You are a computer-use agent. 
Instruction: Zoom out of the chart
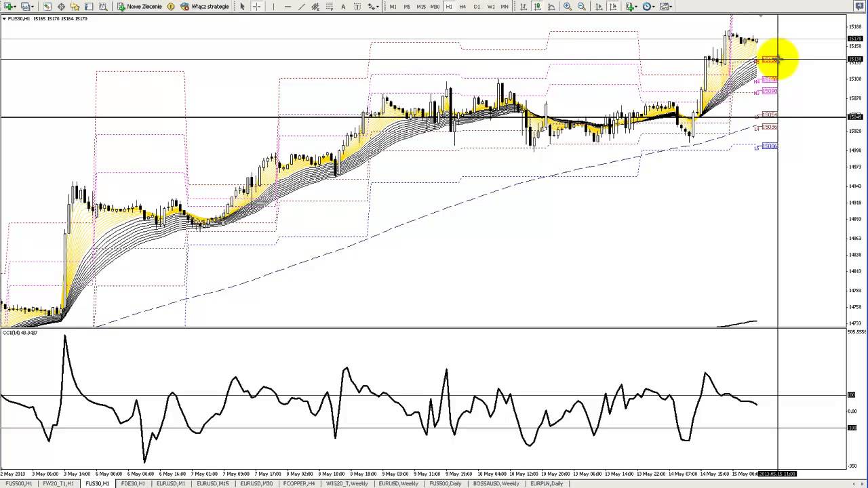coord(582,6)
